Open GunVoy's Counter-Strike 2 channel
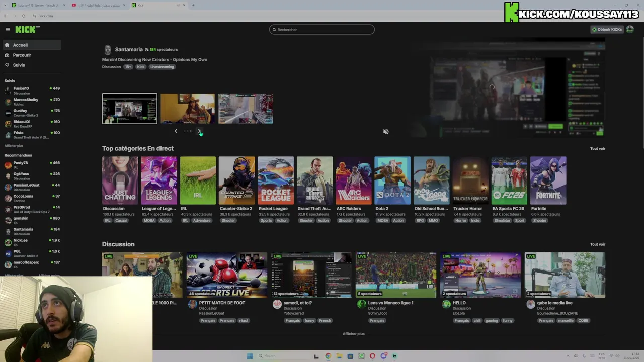 point(32,113)
